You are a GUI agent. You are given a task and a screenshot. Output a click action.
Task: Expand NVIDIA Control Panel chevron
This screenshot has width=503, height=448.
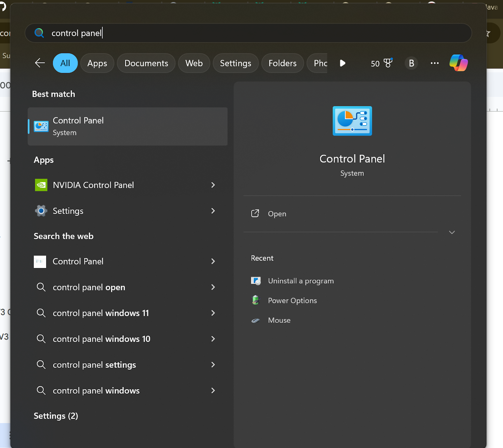click(x=213, y=185)
